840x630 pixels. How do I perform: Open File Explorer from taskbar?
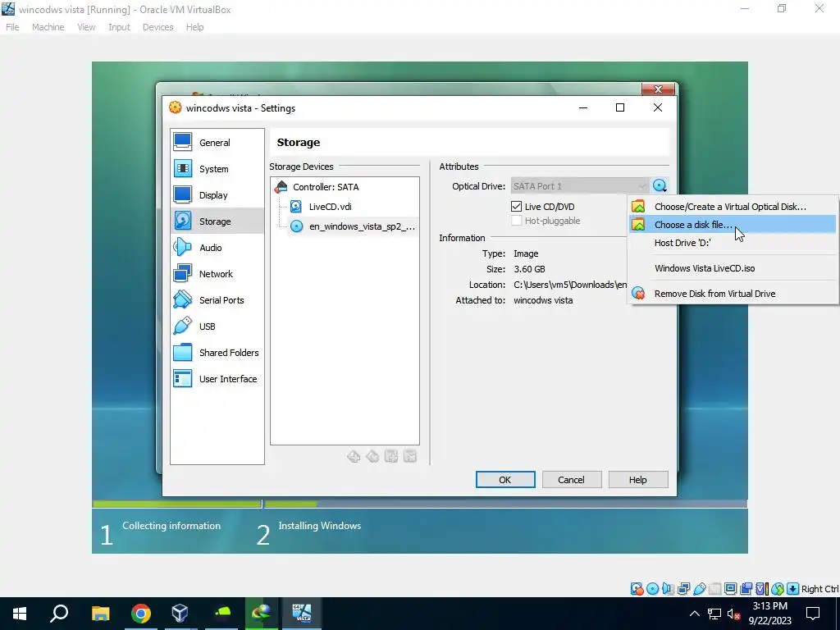[x=100, y=614]
